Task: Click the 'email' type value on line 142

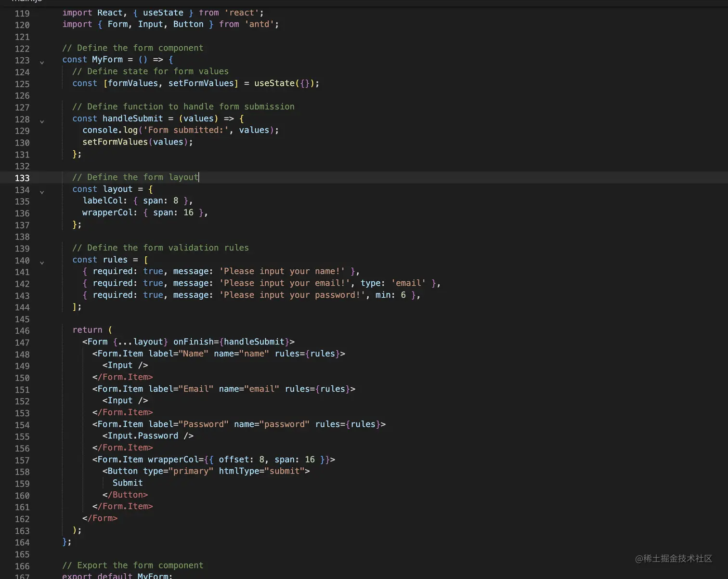Action: (408, 283)
